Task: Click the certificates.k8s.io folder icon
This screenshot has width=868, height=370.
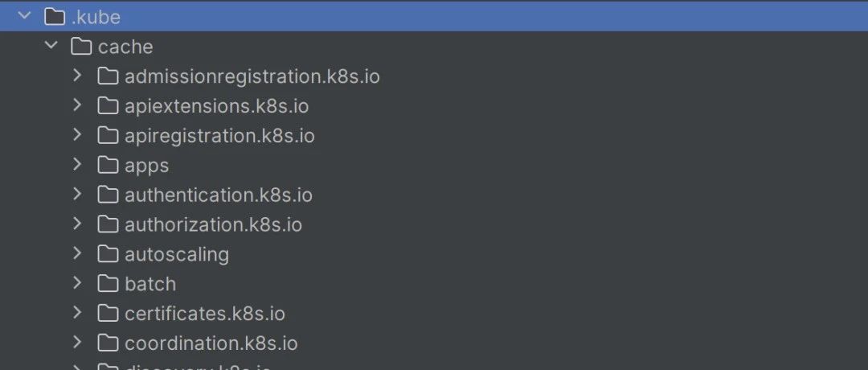Action: [x=108, y=314]
